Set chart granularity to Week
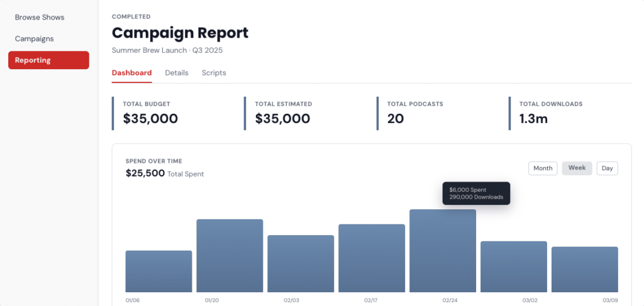This screenshot has height=306, width=644. point(577,168)
